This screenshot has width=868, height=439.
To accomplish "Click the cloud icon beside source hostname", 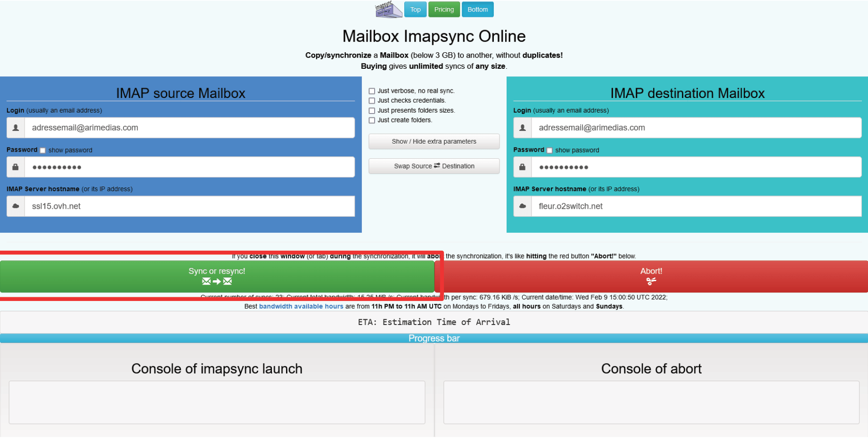I will click(16, 206).
